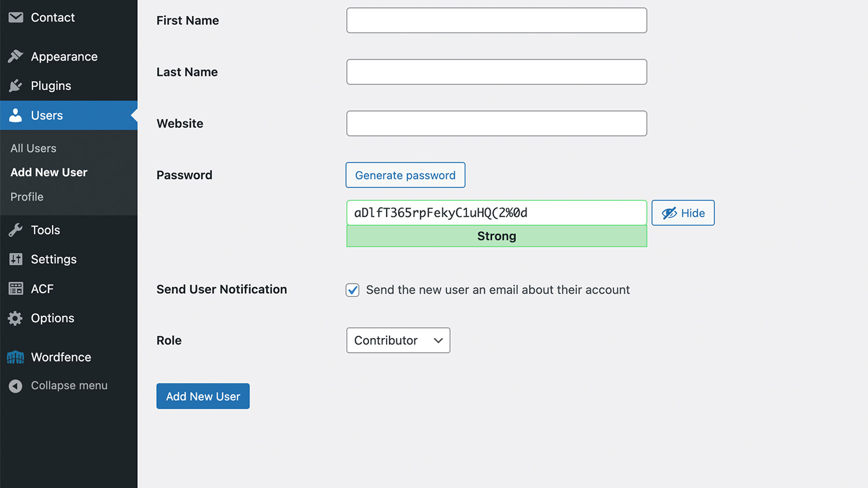Viewport: 868px width, 488px height.
Task: Focus the First Name field
Action: [x=496, y=20]
